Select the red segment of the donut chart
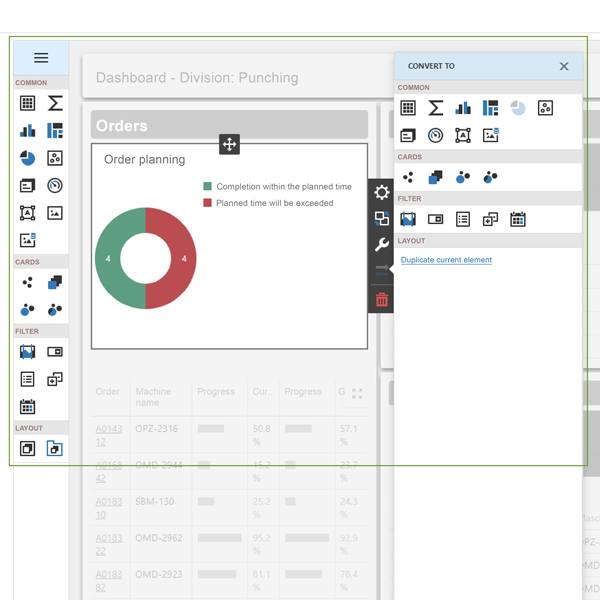This screenshot has width=600, height=600. (184, 259)
